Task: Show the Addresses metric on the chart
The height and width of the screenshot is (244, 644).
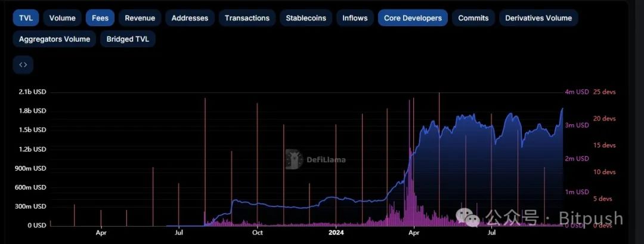Action: pos(190,18)
